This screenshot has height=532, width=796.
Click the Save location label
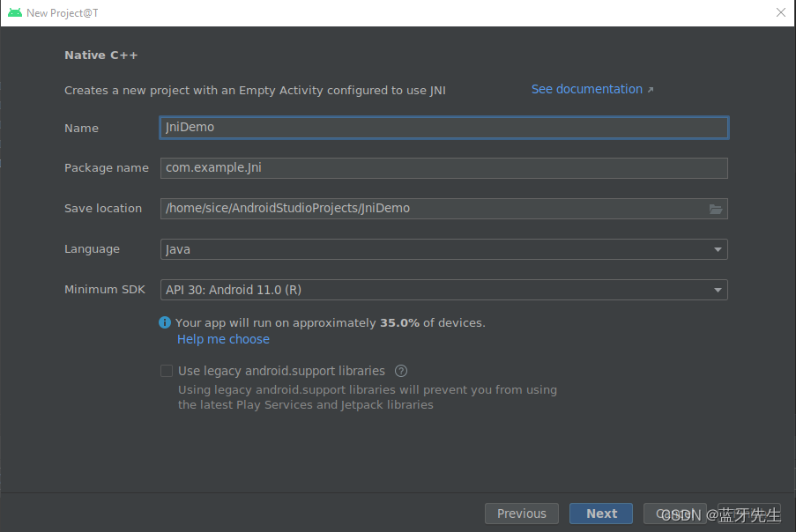(x=103, y=209)
